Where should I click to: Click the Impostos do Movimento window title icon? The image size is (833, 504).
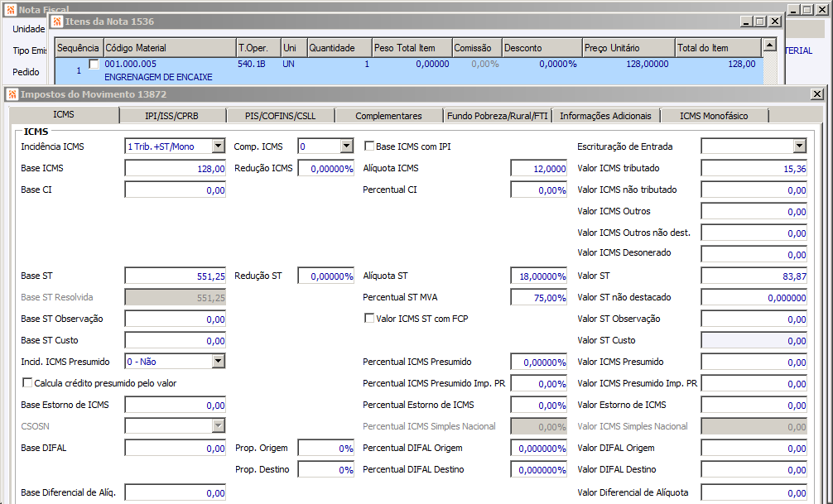[12, 94]
